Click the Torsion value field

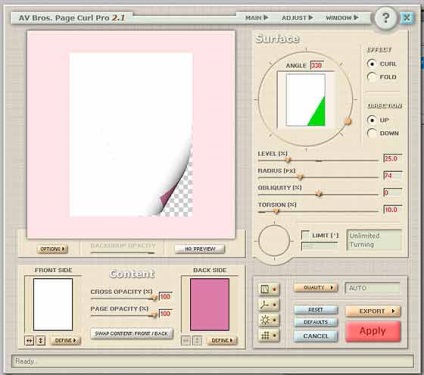coord(393,210)
